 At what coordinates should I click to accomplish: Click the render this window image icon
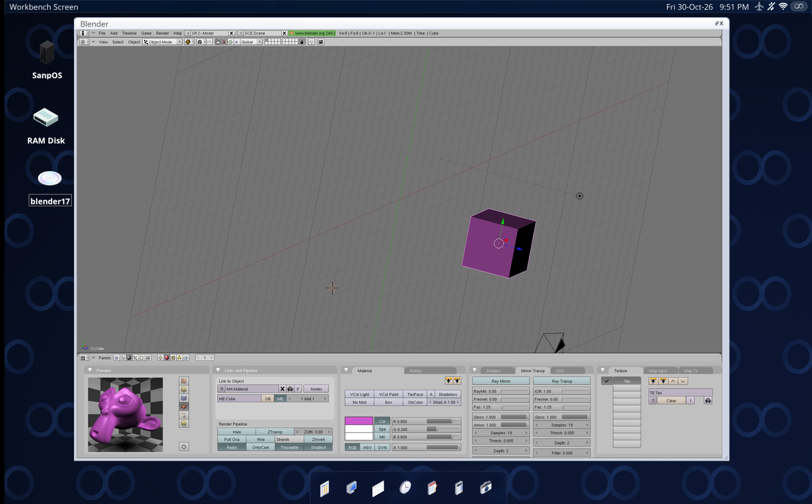point(321,42)
